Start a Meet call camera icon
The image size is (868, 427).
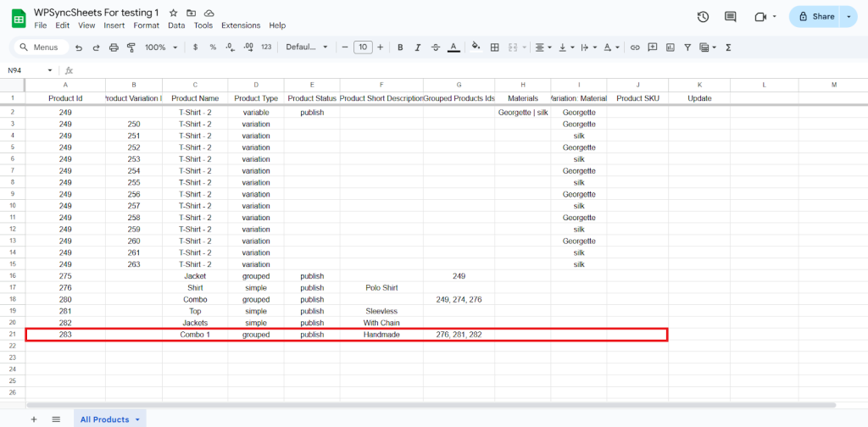click(x=760, y=17)
